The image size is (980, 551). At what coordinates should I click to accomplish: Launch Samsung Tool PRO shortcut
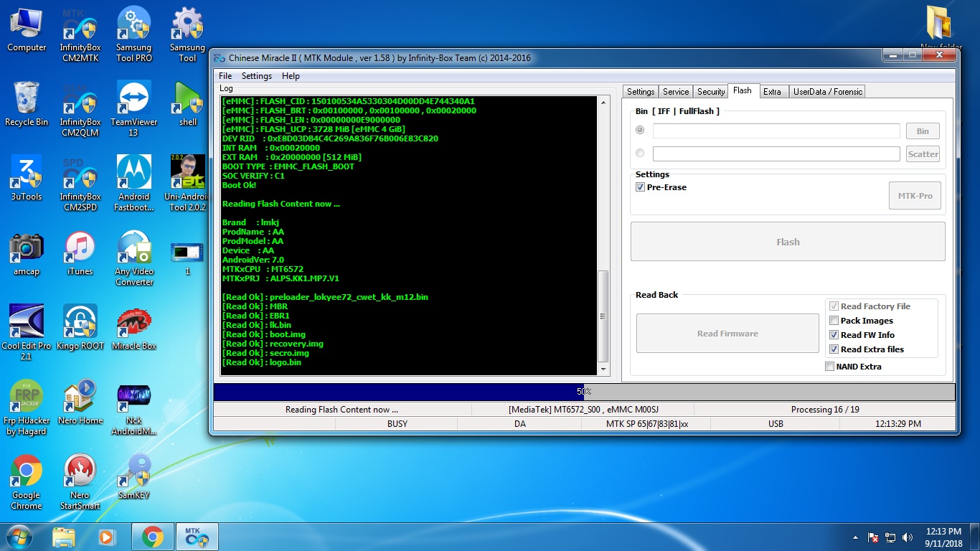pyautogui.click(x=134, y=35)
